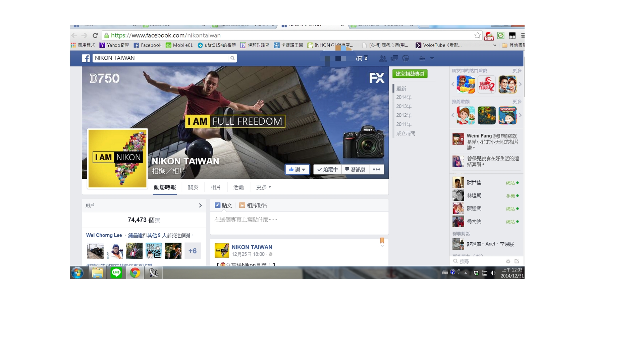
Task: Select the 貼文 post composer tab
Action: tap(223, 205)
